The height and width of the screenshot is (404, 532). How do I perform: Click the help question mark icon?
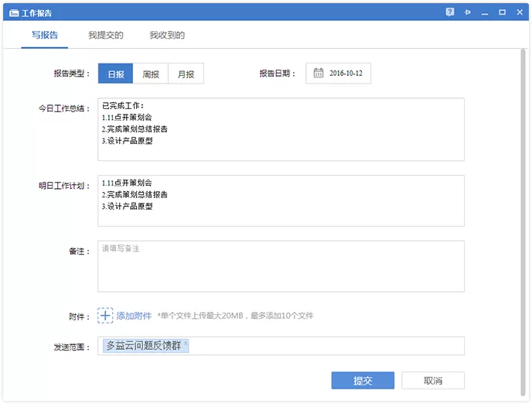click(x=450, y=12)
